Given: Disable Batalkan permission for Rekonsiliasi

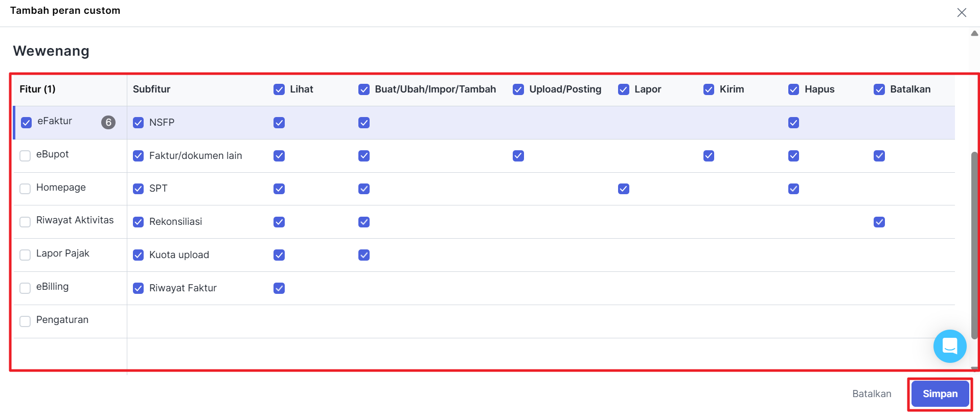Looking at the screenshot, I should click(879, 222).
